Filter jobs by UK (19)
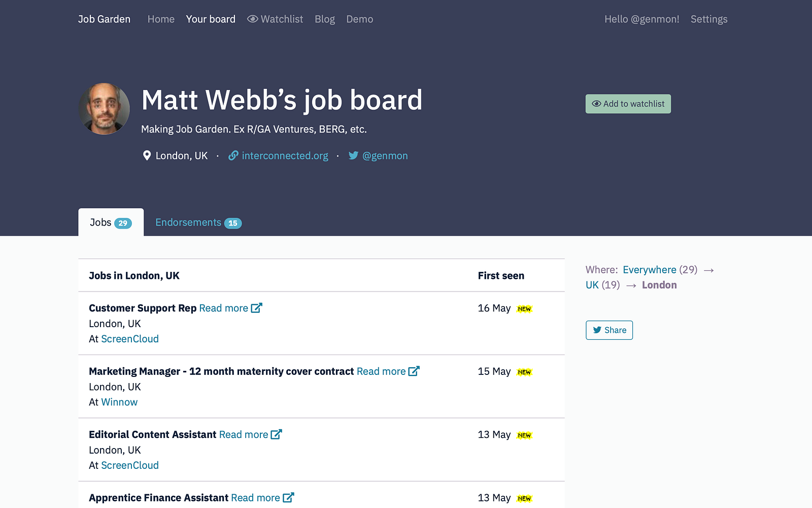Screen dimensions: 812x508 (603, 285)
